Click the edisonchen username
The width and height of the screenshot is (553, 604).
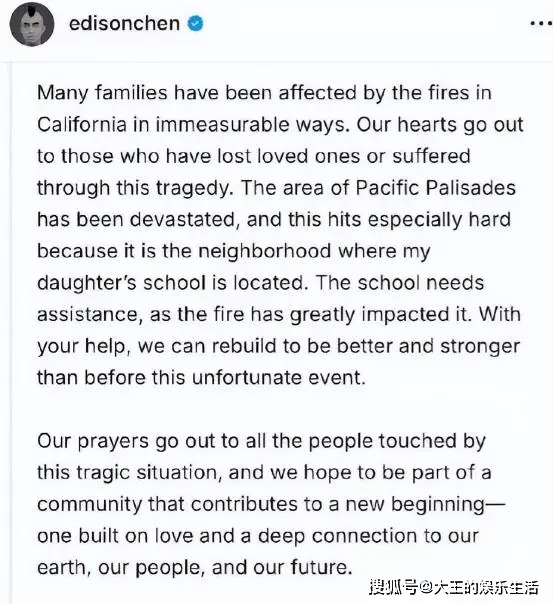tap(124, 23)
